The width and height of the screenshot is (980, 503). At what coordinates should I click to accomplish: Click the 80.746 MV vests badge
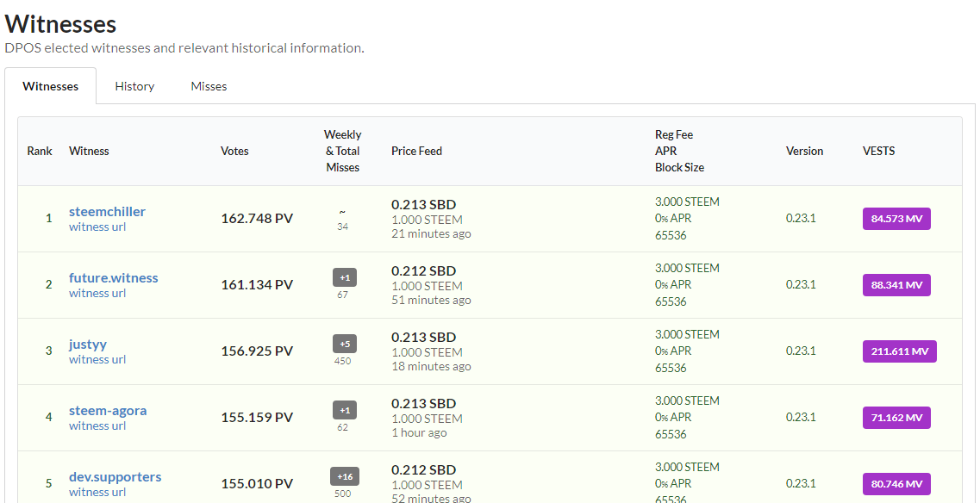896,484
